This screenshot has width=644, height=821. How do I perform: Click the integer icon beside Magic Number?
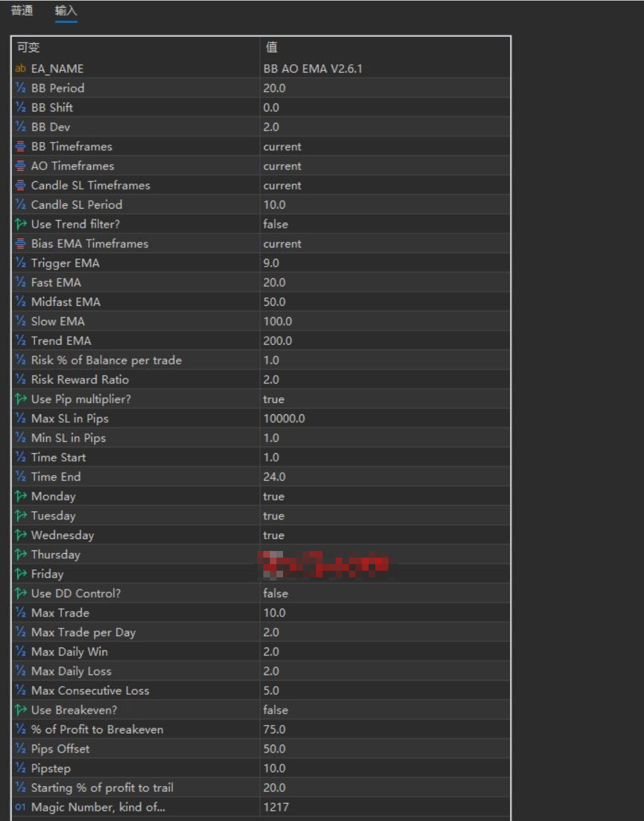pos(20,807)
